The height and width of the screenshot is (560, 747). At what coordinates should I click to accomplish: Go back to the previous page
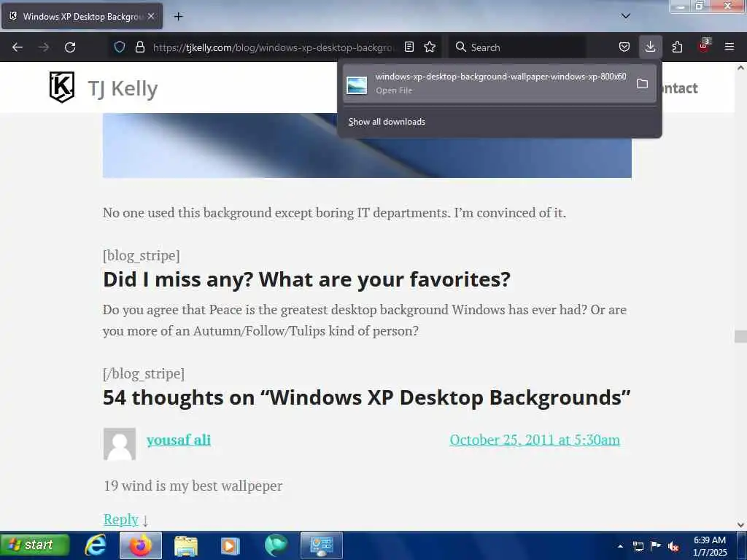point(18,47)
